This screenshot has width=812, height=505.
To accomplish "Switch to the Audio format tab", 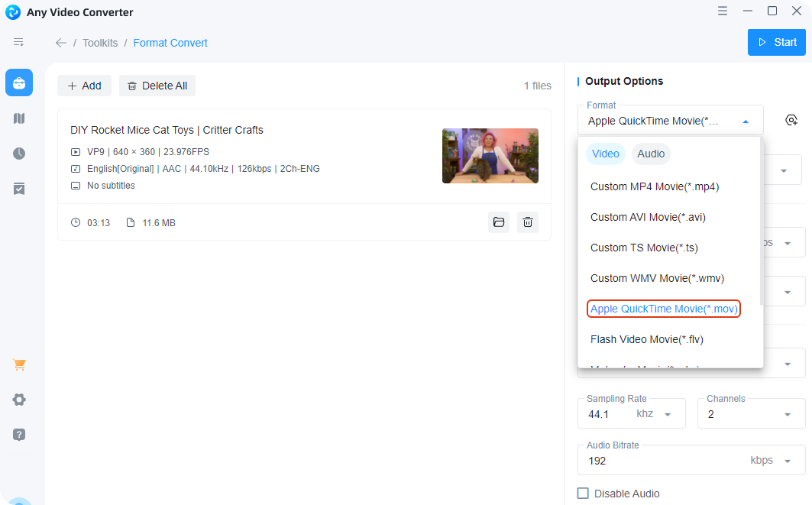I will (x=651, y=154).
